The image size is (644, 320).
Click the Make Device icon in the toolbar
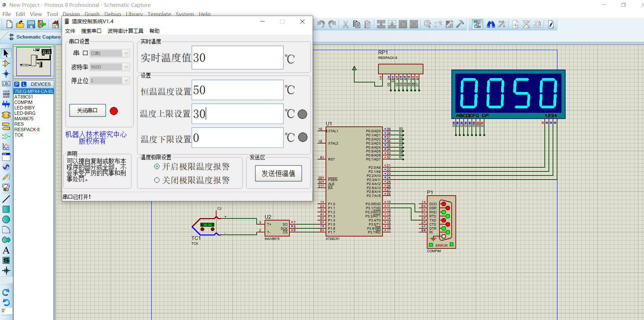click(438, 24)
